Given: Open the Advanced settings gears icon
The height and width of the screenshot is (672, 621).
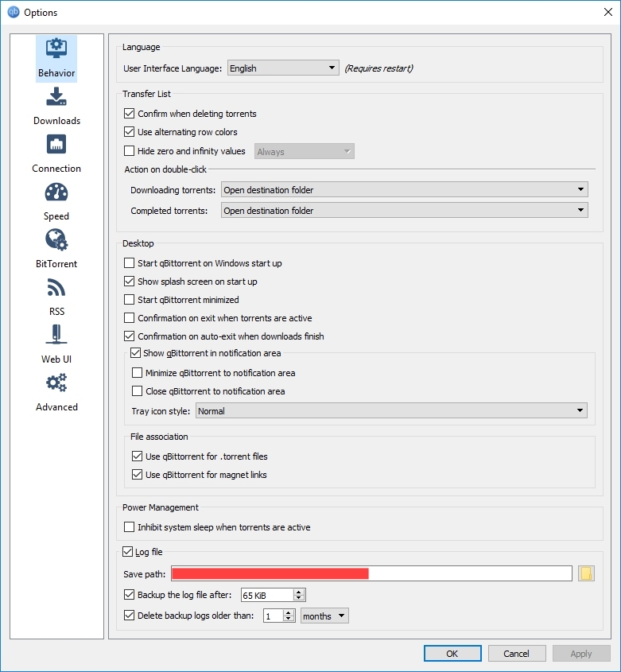Looking at the screenshot, I should [x=56, y=383].
